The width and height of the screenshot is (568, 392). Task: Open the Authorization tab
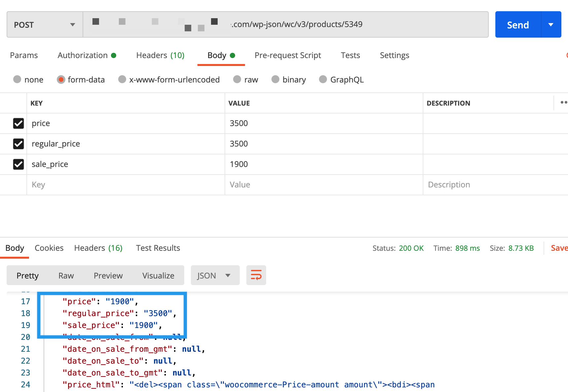point(87,55)
